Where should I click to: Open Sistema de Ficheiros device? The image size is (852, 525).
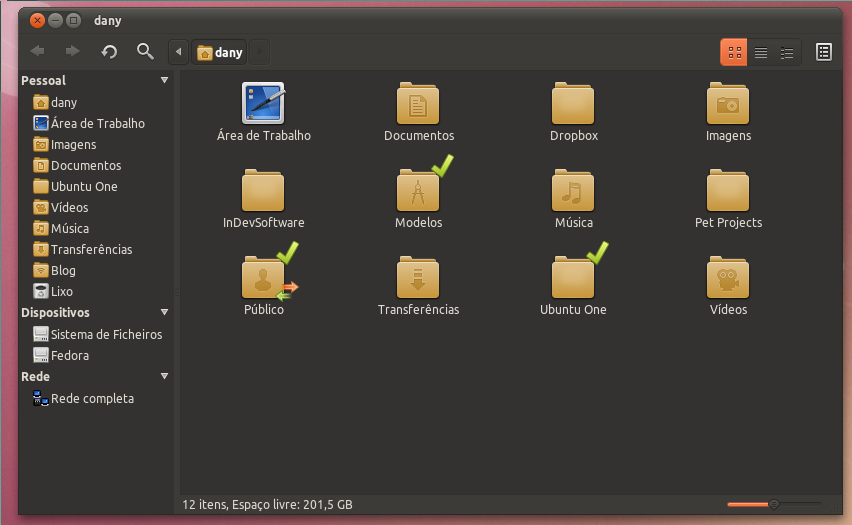coord(97,334)
